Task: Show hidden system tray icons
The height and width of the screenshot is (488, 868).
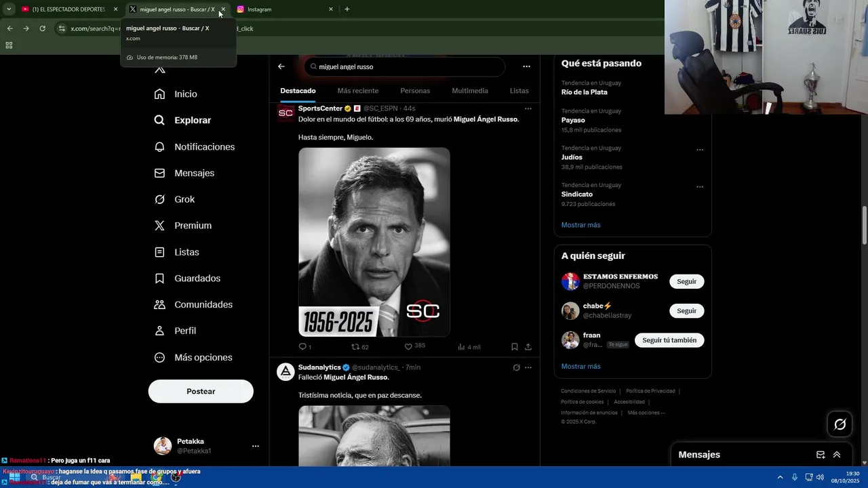Action: (780, 477)
